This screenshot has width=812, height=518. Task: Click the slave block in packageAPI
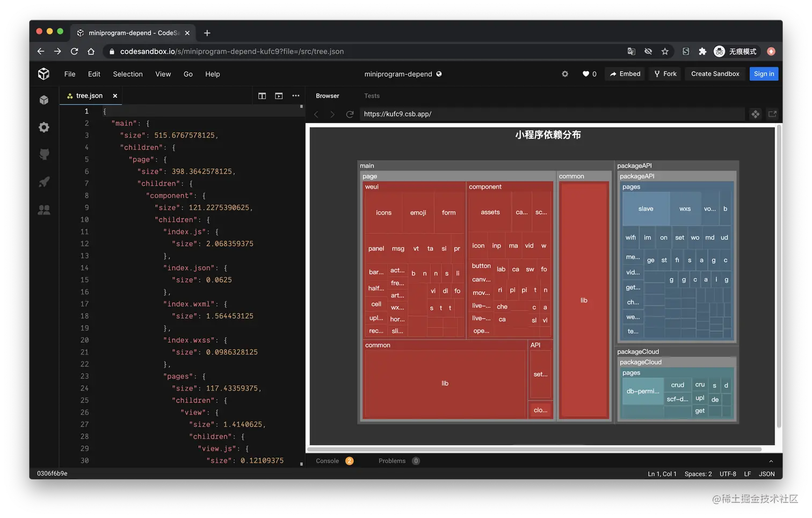pyautogui.click(x=646, y=208)
